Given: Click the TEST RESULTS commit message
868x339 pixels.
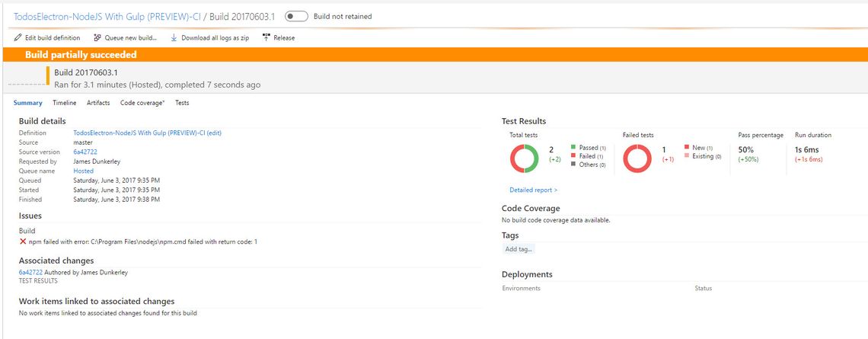Looking at the screenshot, I should pyautogui.click(x=38, y=281).
